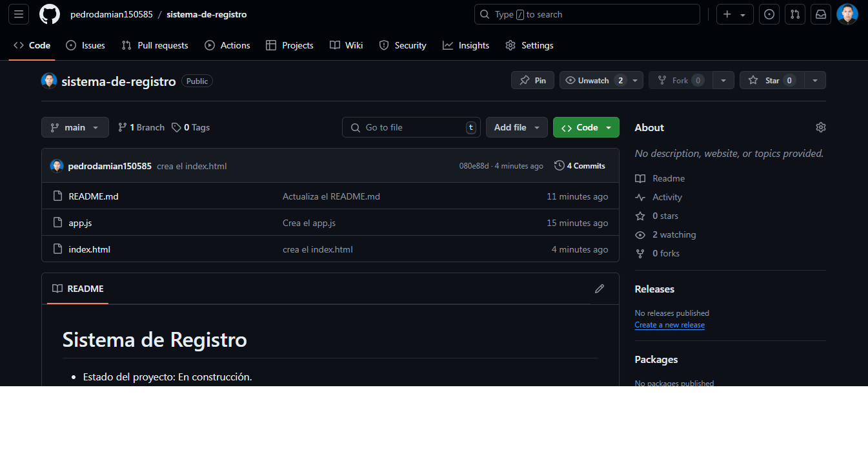Open the About settings gear icon
This screenshot has width=868, height=465.
pos(821,127)
